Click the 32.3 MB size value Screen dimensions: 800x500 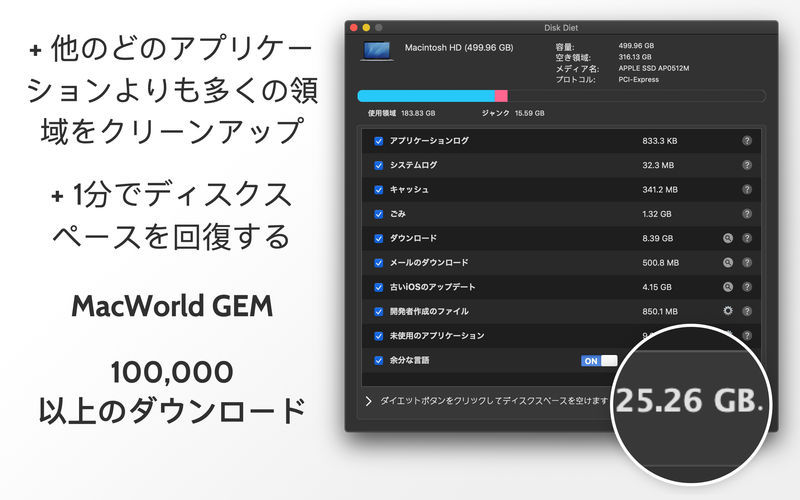[x=658, y=165]
